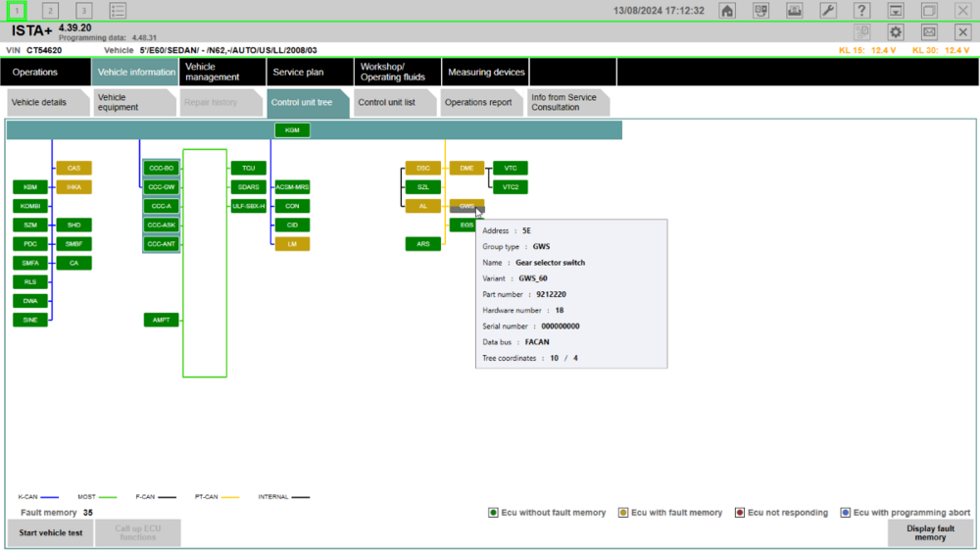Click Start vehicle test button
This screenshot has height=551, width=980.
[51, 533]
